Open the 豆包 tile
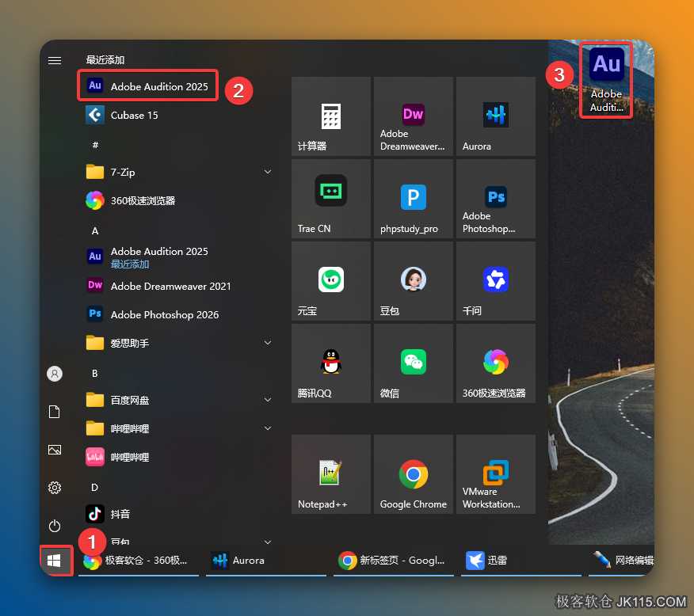694x616 pixels. (x=413, y=281)
